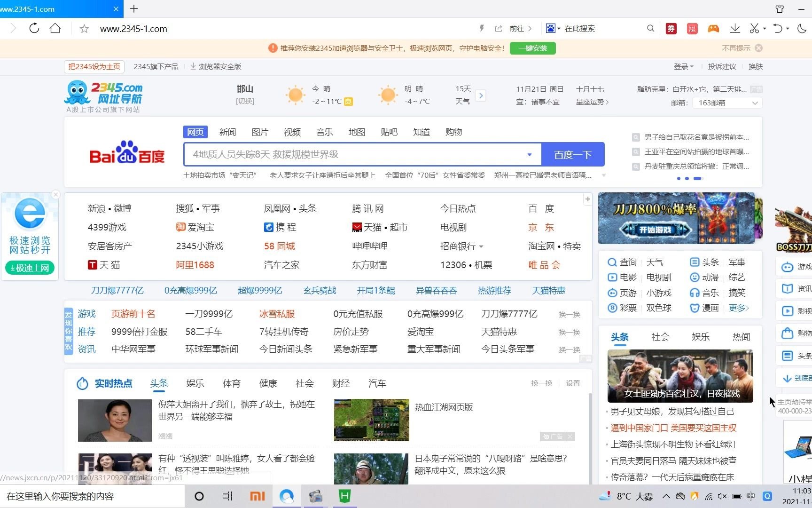Click the 百度一下 search button
812x508 pixels.
pyautogui.click(x=573, y=154)
